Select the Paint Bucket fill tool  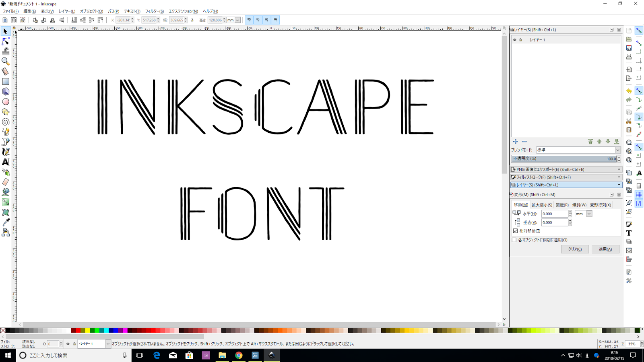click(6, 192)
